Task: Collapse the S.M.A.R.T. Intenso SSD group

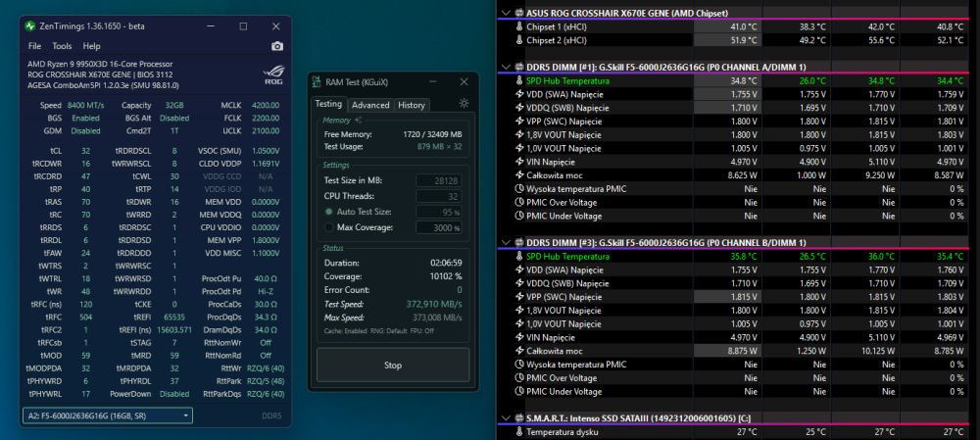Action: (506, 418)
